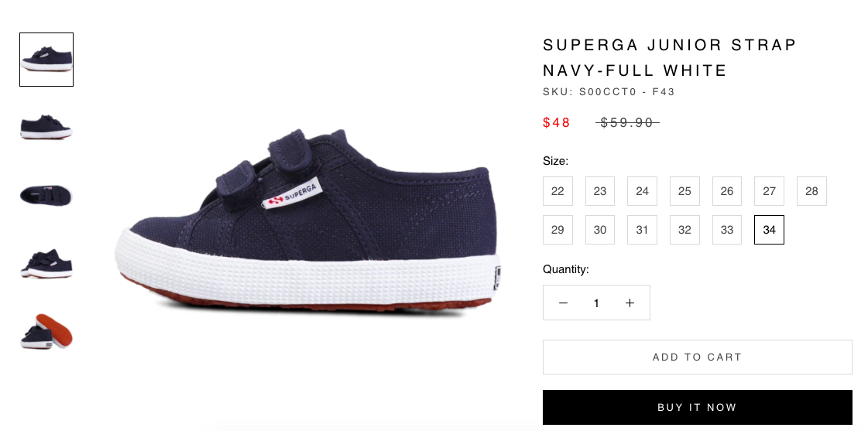View the second shoe thumbnail
Screen dimensions: 868x431
click(46, 127)
